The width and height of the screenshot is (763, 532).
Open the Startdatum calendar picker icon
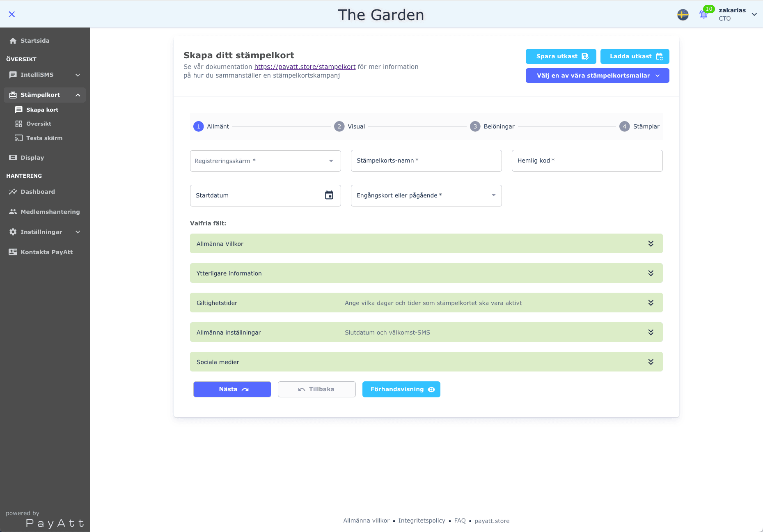329,195
